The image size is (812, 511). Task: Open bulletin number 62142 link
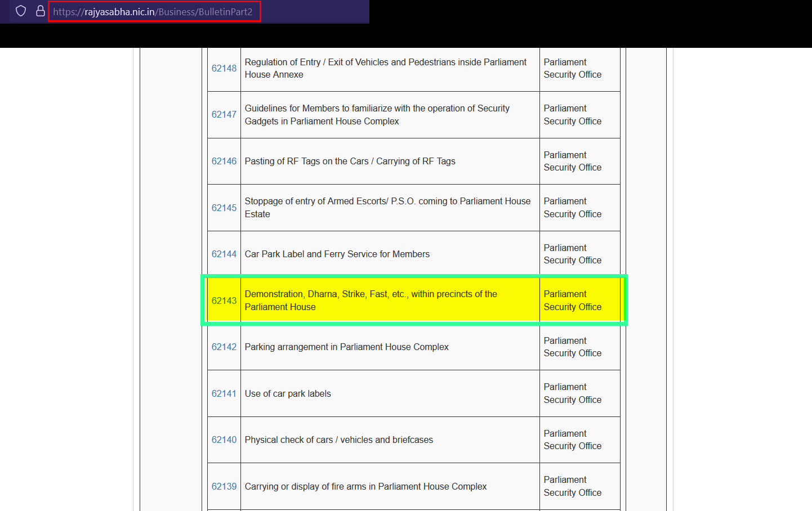(224, 347)
